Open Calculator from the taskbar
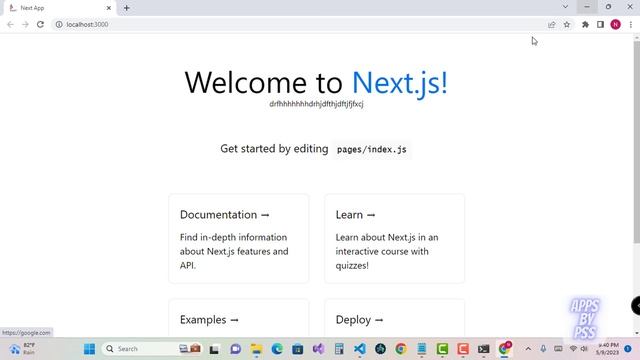The width and height of the screenshot is (640, 360). point(339,349)
